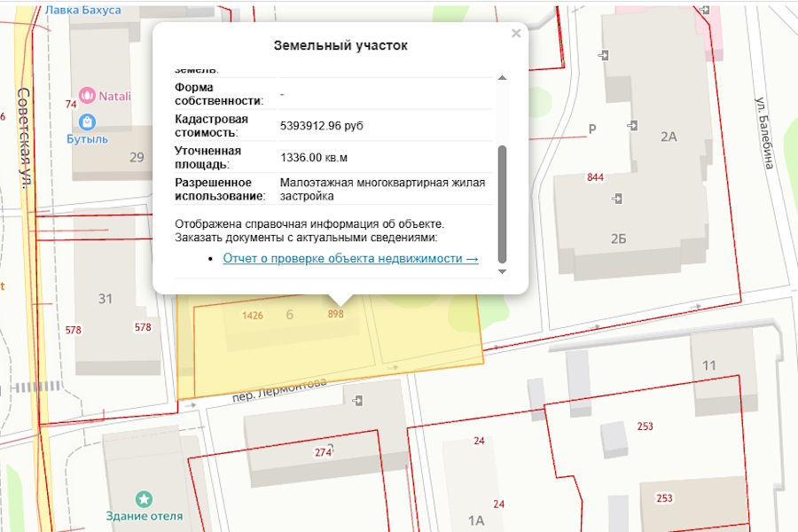Close the Земельный участок popup
Image resolution: width=798 pixels, height=532 pixels.
(x=515, y=34)
